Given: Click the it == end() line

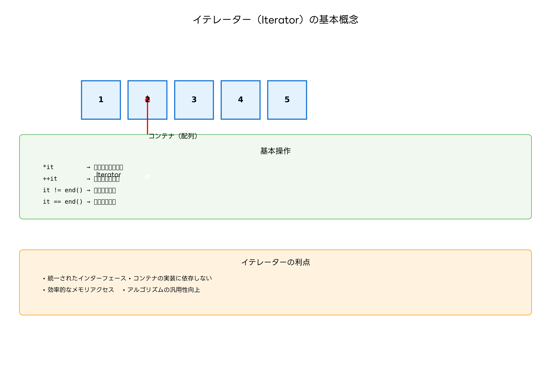Looking at the screenshot, I should (x=79, y=202).
